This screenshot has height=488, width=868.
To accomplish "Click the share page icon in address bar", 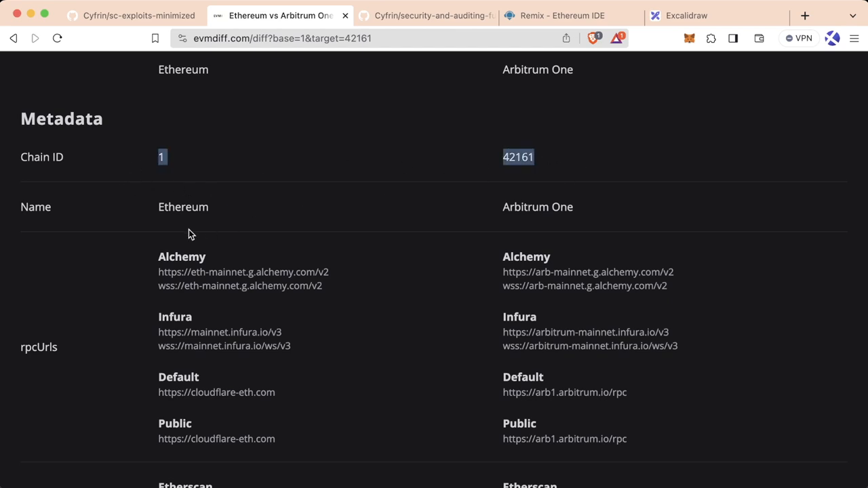I will [566, 39].
